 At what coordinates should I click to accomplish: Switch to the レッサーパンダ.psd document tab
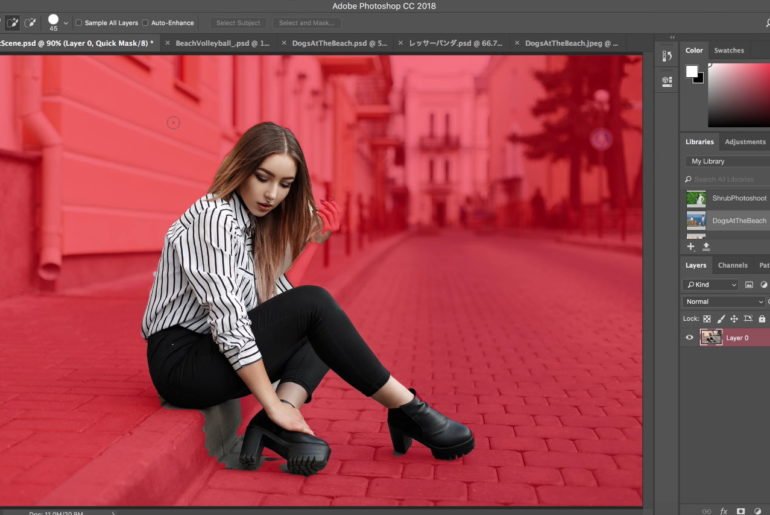[x=456, y=43]
